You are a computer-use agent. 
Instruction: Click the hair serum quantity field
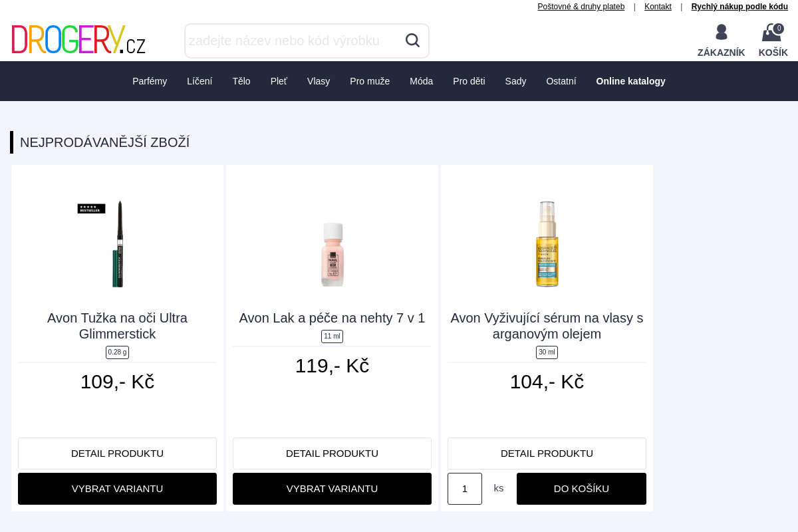click(465, 489)
